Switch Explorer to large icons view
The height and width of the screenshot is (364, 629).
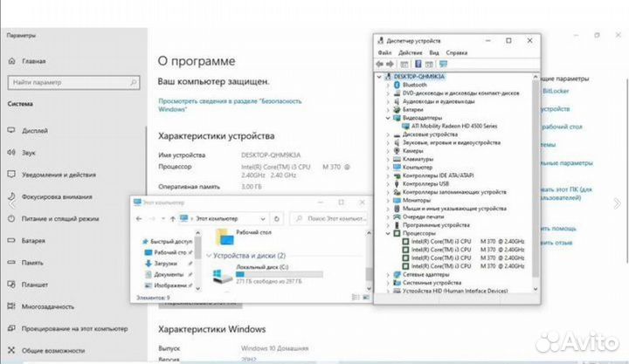[x=366, y=297]
